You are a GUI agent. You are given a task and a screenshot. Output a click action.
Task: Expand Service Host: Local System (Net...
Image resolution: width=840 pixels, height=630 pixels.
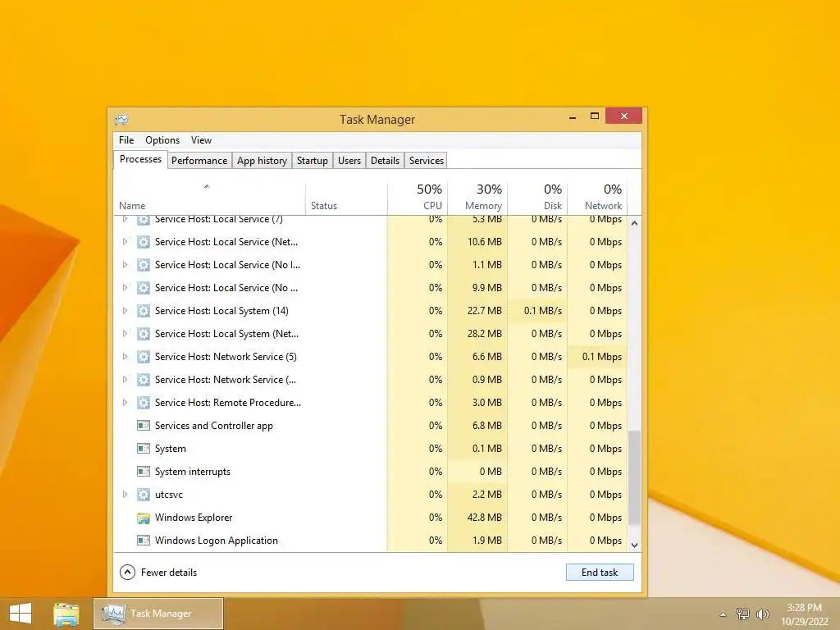125,334
